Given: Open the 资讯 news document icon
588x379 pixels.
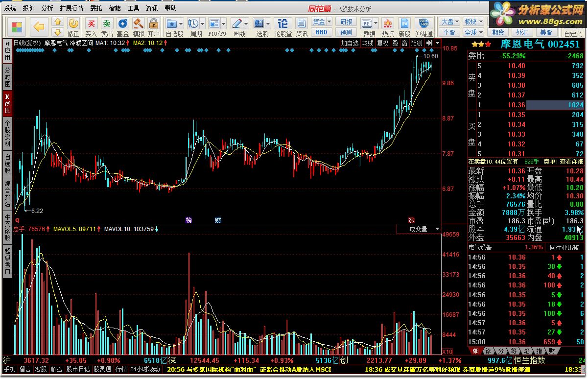Looking at the screenshot, I should (302, 27).
